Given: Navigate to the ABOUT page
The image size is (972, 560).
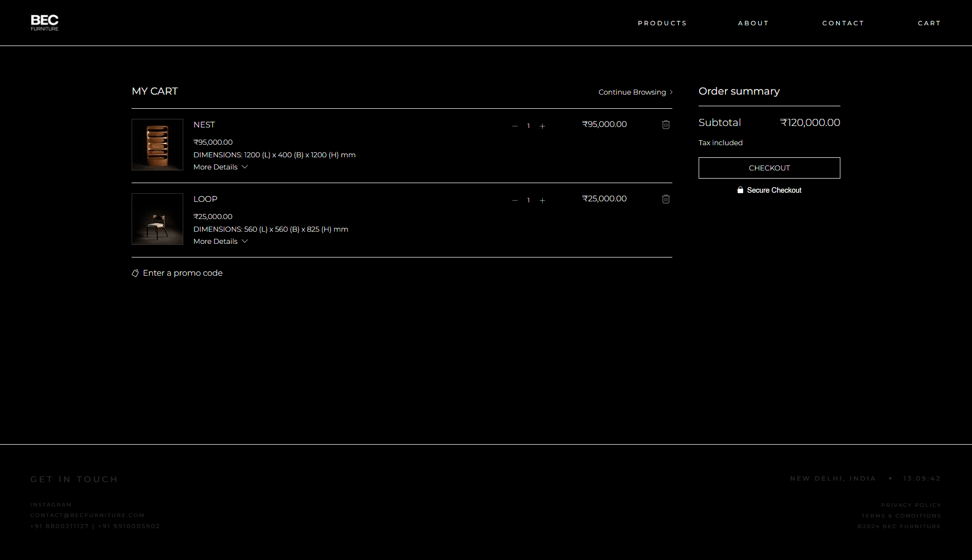Looking at the screenshot, I should 753,23.
